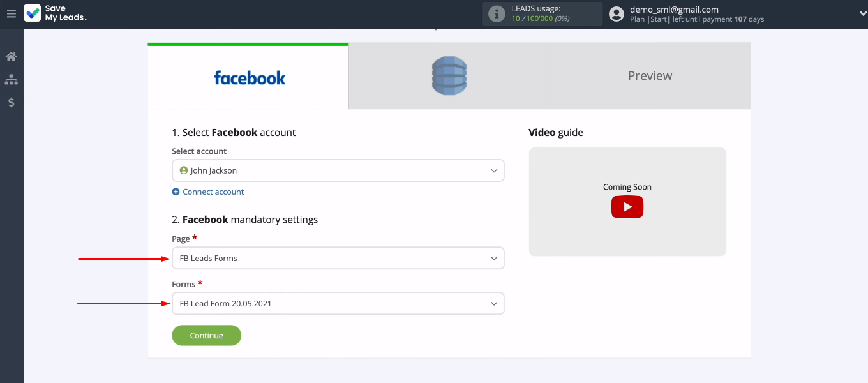The image size is (868, 383).
Task: Open the hamburger menu icon
Action: click(11, 13)
